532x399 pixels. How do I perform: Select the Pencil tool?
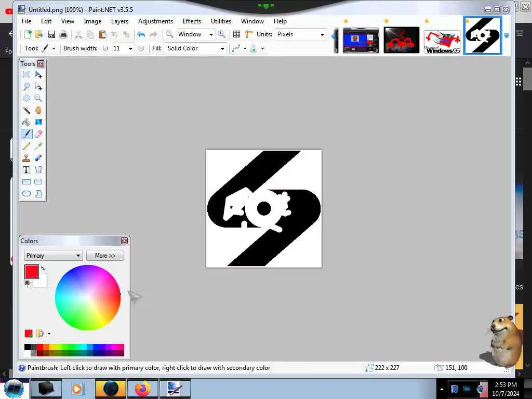coord(26,146)
